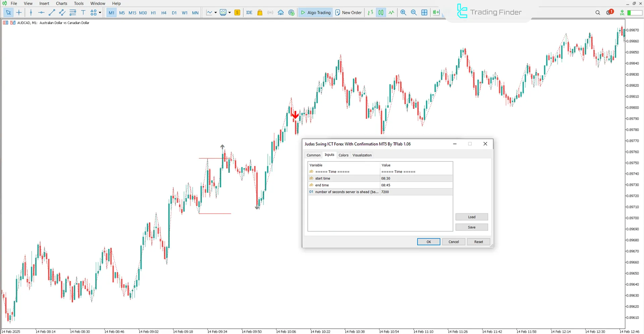This screenshot has width=644, height=334.
Task: Confirm settings with OK
Action: click(x=428, y=241)
